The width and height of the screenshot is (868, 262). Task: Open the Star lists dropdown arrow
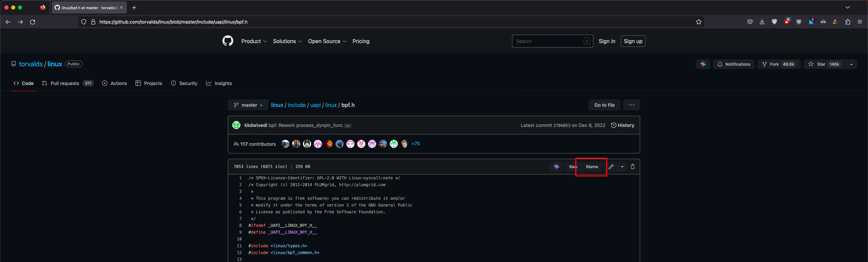pyautogui.click(x=851, y=64)
